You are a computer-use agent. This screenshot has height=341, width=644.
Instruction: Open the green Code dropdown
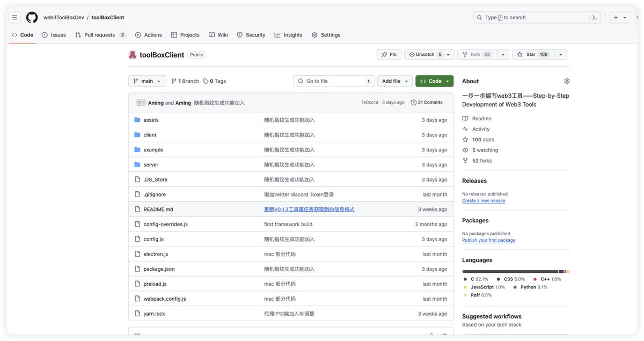coord(434,81)
